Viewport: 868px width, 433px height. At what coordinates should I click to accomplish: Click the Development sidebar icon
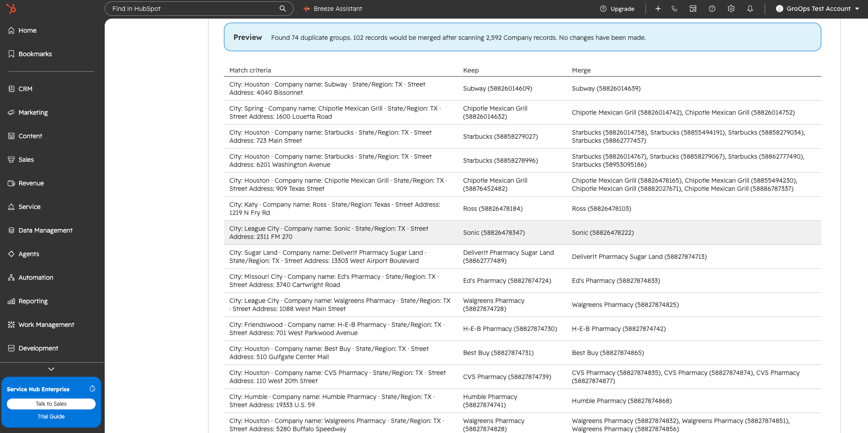point(11,348)
